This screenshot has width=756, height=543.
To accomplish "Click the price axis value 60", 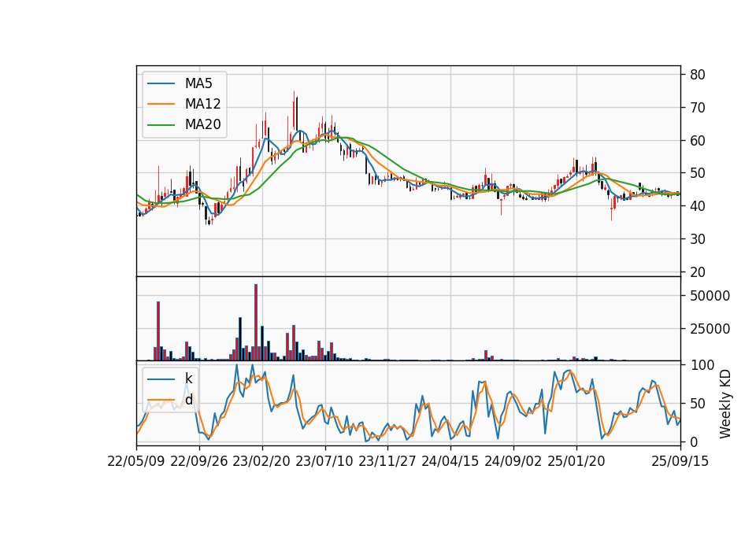I will [698, 141].
